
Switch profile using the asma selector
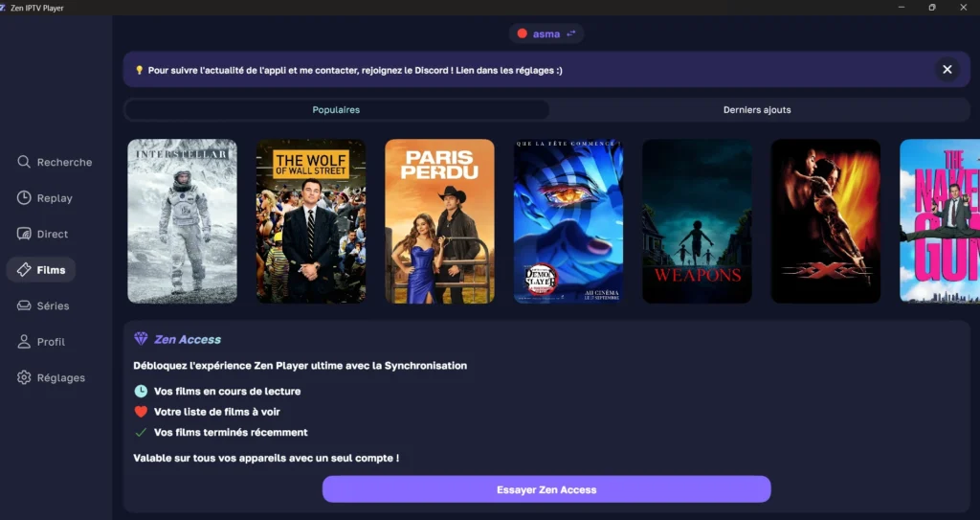click(x=546, y=34)
